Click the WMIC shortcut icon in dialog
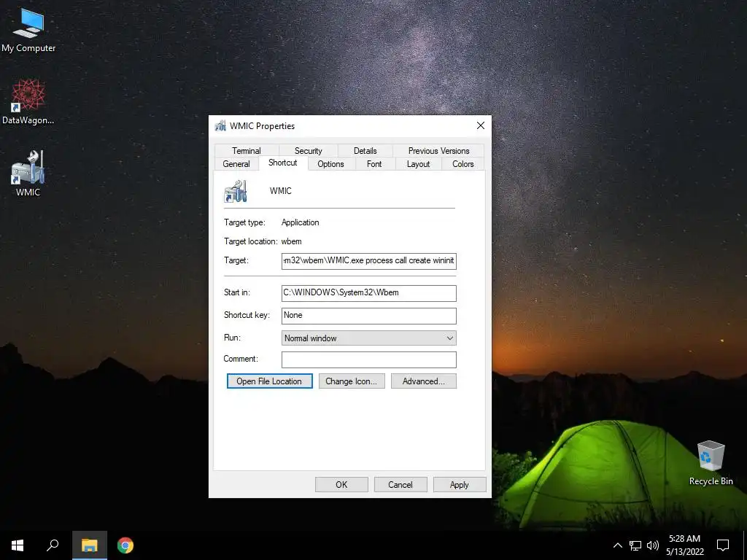 click(x=236, y=191)
